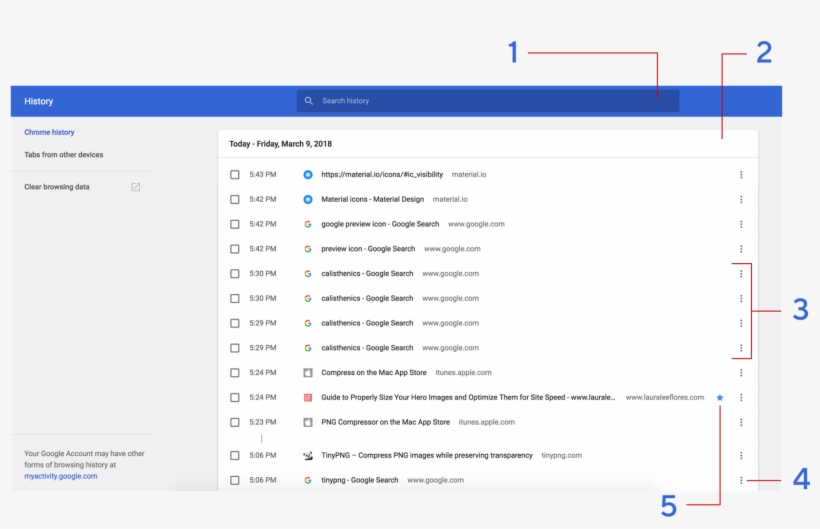Check the google preview icon - Google Search row
Viewport: 820px width, 529px height.
tap(235, 224)
